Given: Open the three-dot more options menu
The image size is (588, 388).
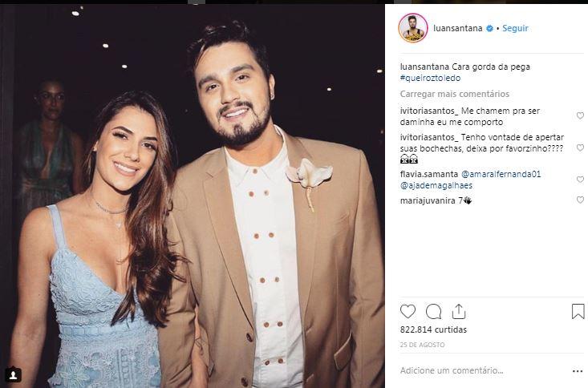Looking at the screenshot, I should [x=578, y=371].
